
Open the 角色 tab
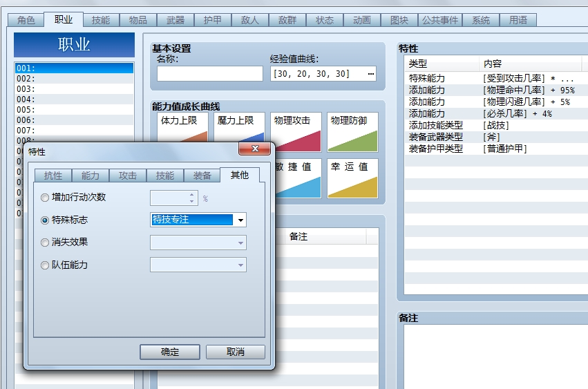coord(26,20)
